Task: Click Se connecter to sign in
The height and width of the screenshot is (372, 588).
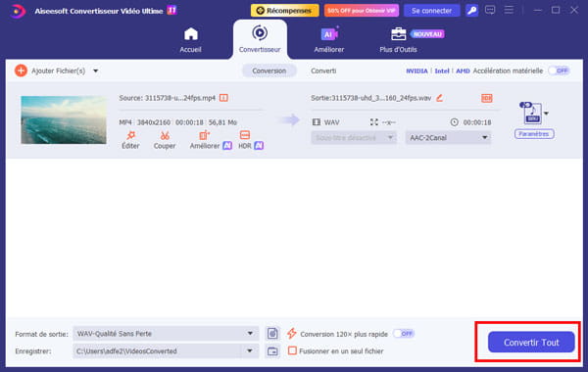Action: tap(431, 11)
